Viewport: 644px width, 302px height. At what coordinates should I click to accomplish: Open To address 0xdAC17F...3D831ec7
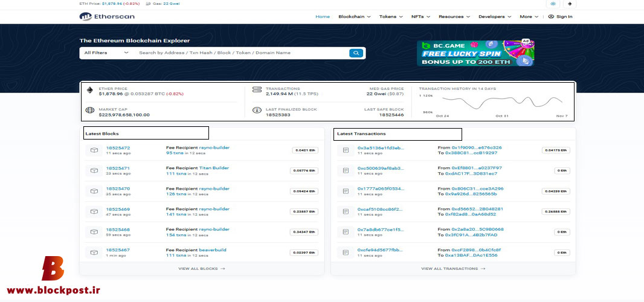click(x=471, y=173)
